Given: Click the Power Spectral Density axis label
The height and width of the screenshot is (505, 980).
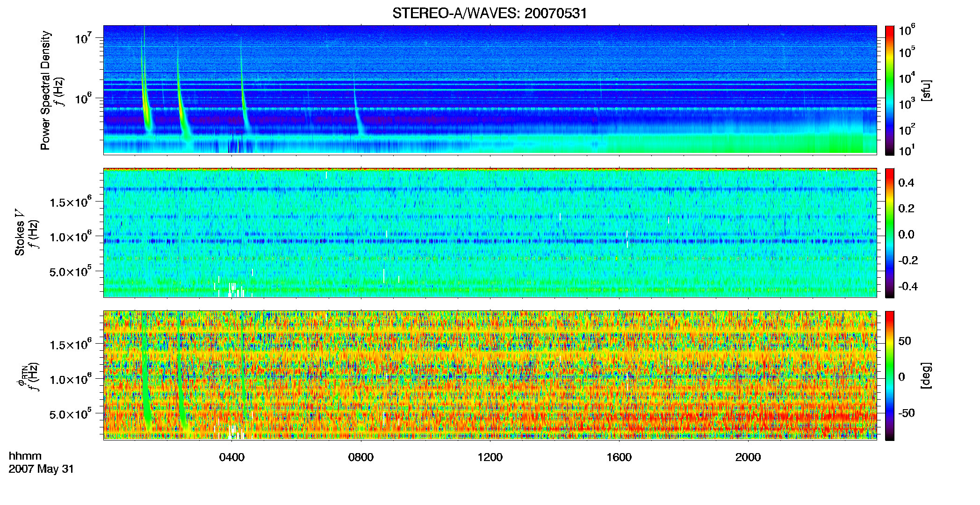Looking at the screenshot, I should click(45, 90).
